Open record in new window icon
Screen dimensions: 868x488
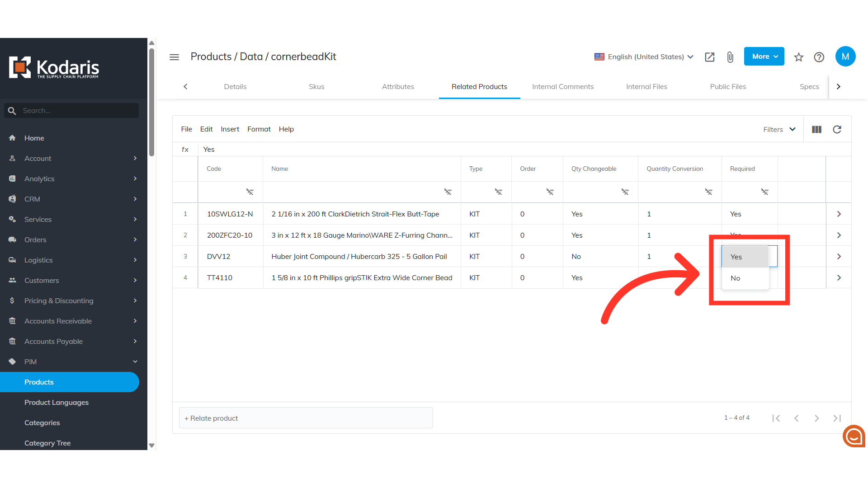point(709,57)
